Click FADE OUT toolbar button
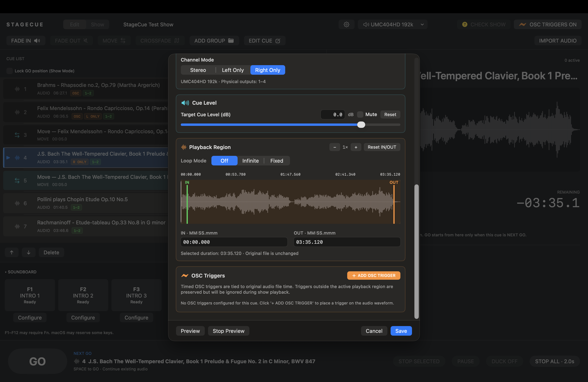This screenshot has height=382, width=588. (x=71, y=41)
